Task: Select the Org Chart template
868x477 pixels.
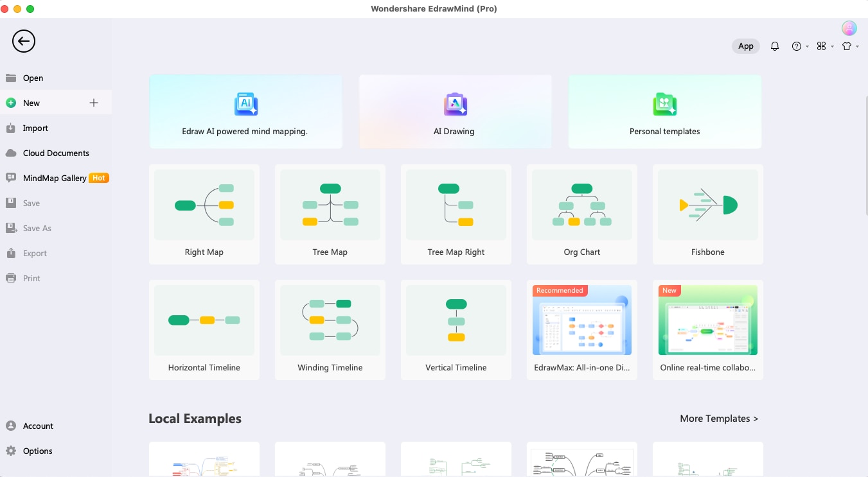Action: 582,214
